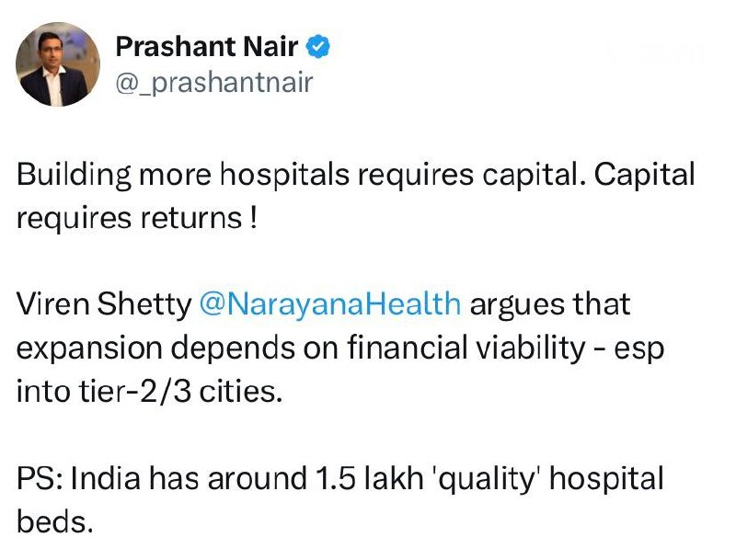This screenshot has height=560, width=736.
Task: Click the word 'quality' in quotes
Action: [487, 479]
